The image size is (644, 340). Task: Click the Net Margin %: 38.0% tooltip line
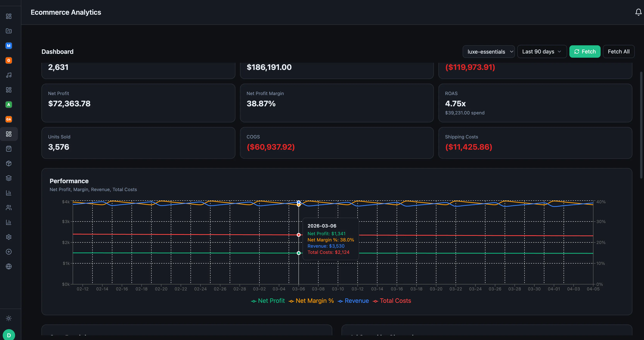pos(331,240)
